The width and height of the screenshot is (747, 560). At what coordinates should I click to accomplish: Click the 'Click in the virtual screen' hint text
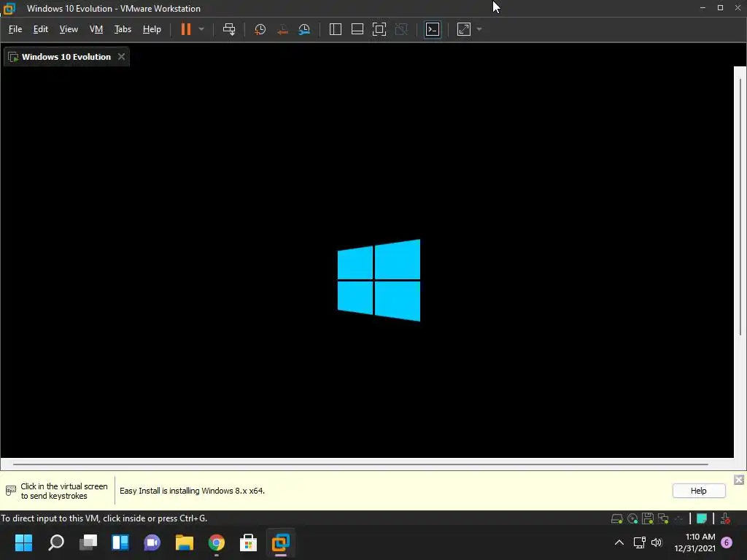[64, 491]
